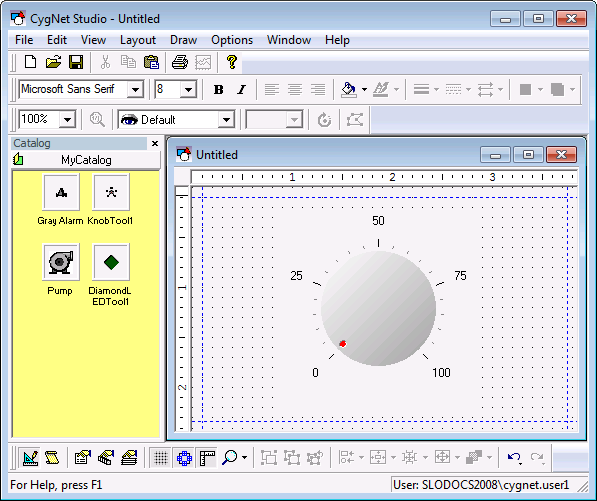Select the KnobTool1 catalog item
The height and width of the screenshot is (501, 597).
point(111,199)
